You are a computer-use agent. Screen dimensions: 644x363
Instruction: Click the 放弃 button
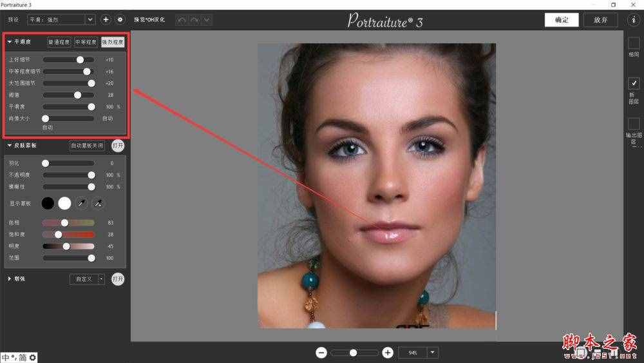[x=600, y=20]
